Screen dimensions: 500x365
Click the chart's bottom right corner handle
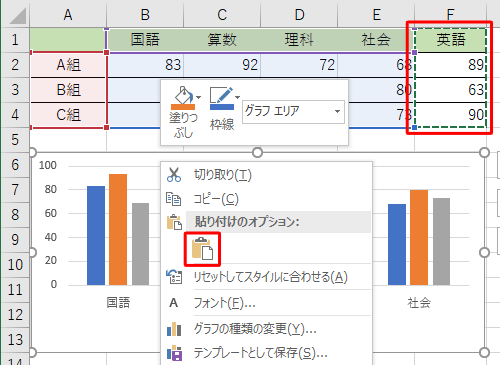484,352
